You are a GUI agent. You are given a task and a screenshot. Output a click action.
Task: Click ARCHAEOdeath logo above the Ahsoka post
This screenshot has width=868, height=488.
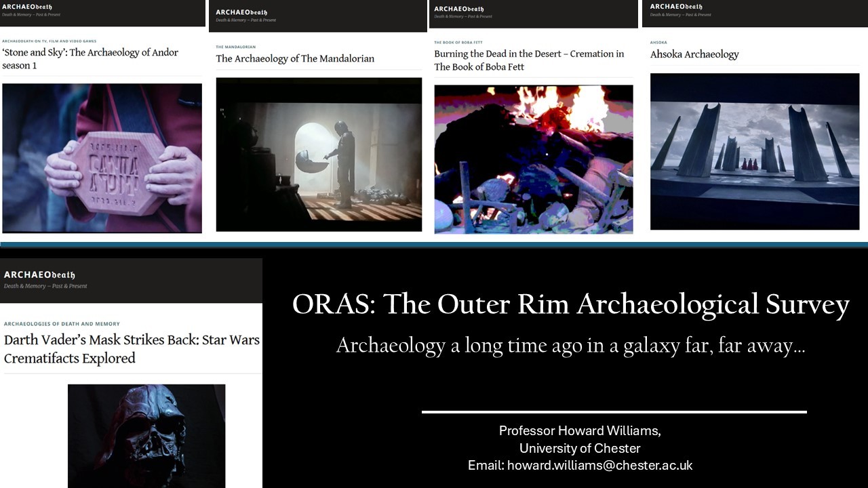click(x=675, y=7)
